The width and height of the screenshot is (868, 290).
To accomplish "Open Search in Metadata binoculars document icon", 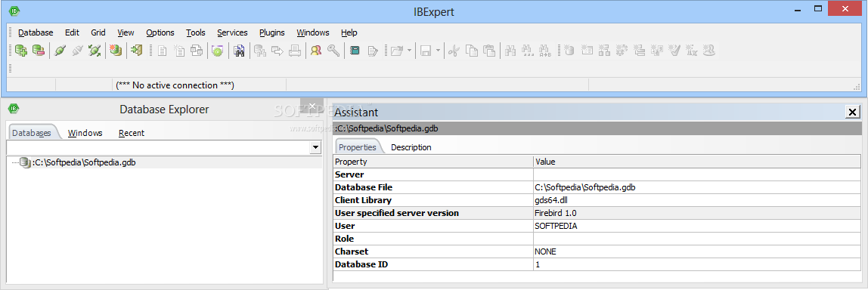I will [239, 51].
